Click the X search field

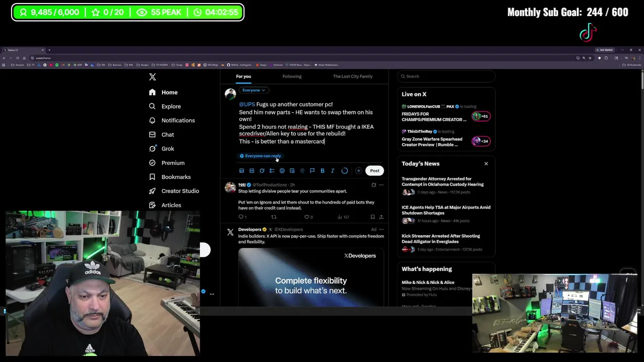[x=446, y=76]
